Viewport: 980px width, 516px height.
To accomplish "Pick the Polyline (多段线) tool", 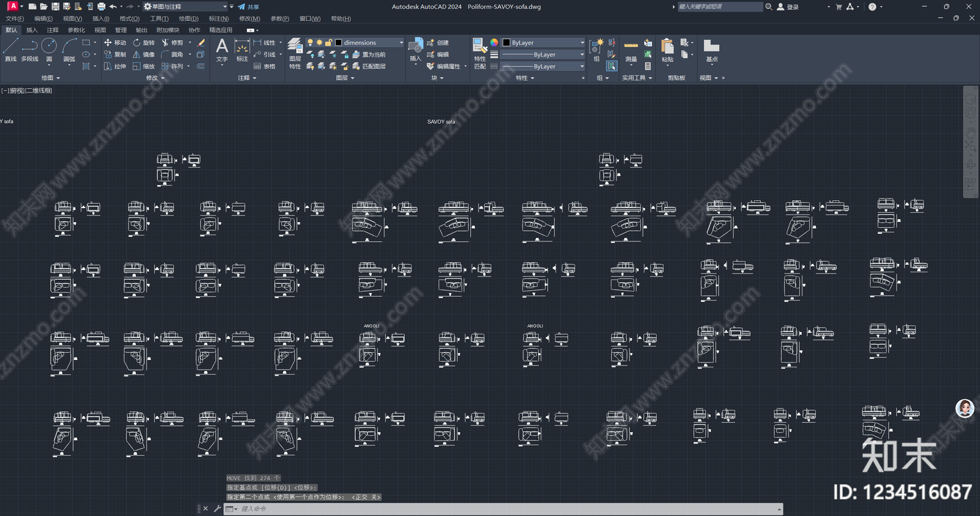I will click(29, 50).
